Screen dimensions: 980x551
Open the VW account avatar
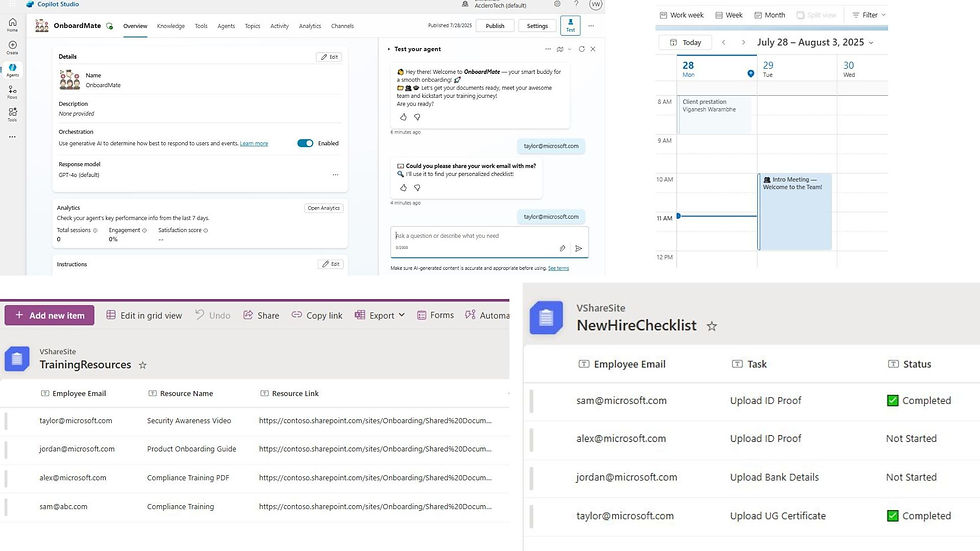(x=596, y=4)
